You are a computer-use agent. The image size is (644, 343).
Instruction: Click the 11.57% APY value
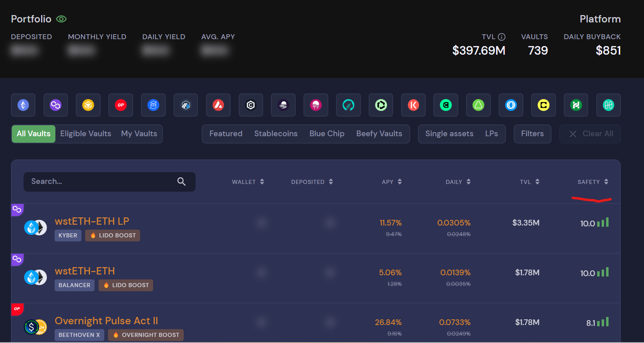pyautogui.click(x=391, y=223)
